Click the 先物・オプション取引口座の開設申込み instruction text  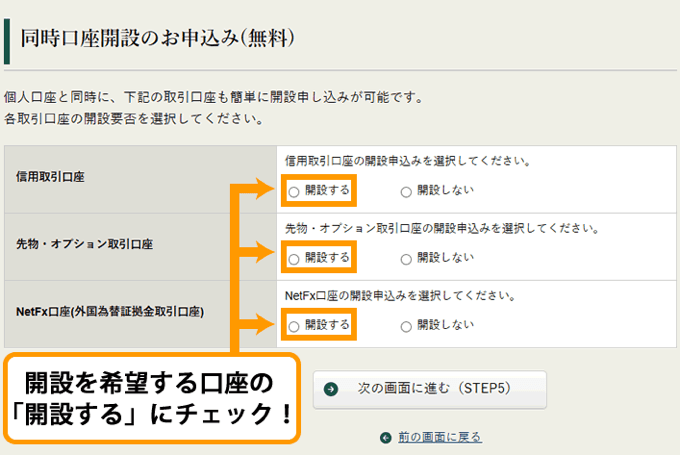[441, 228]
